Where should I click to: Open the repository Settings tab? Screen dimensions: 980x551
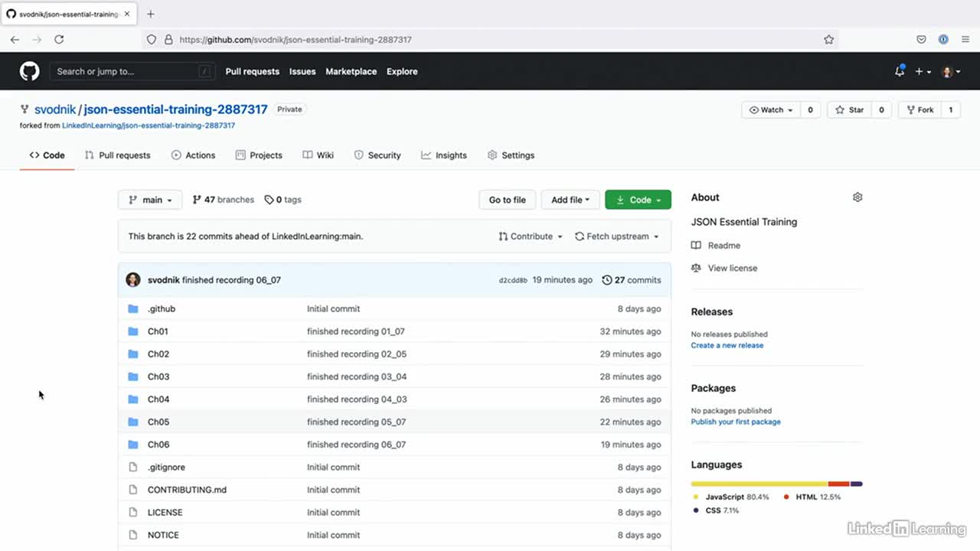[x=511, y=155]
